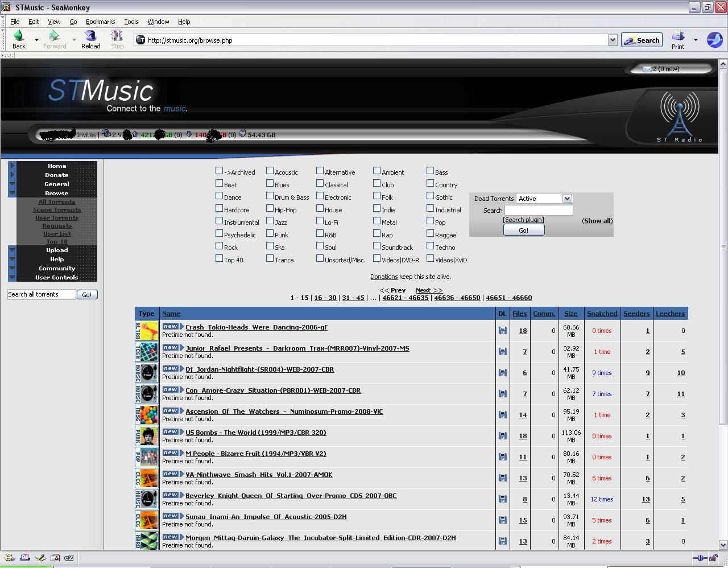This screenshot has height=568, width=728.
Task: Check the Alternative genre checkbox
Action: coord(320,171)
